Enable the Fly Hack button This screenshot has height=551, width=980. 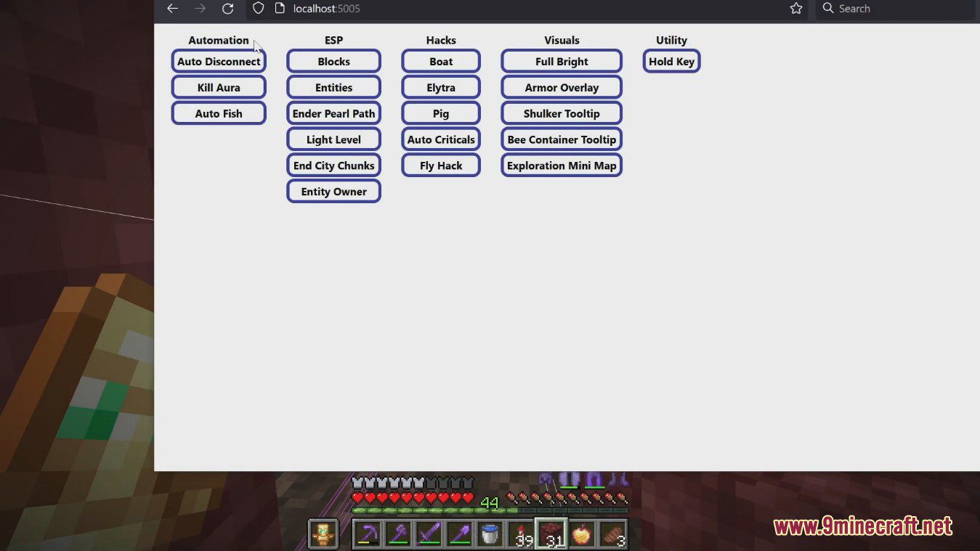point(441,166)
